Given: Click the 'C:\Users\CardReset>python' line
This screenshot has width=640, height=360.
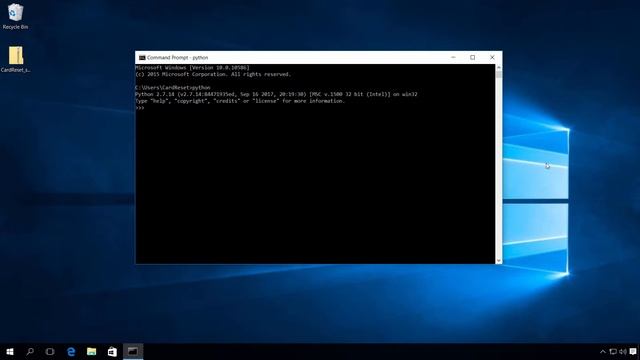Looking at the screenshot, I should pos(173,88).
